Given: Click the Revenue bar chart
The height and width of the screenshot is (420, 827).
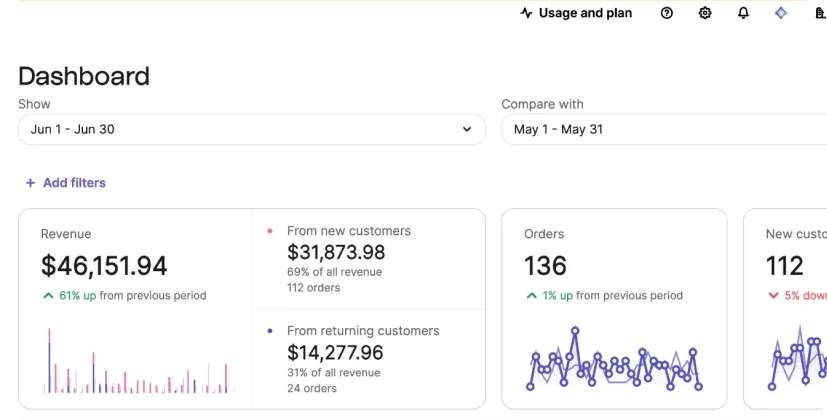Looking at the screenshot, I should (136, 362).
